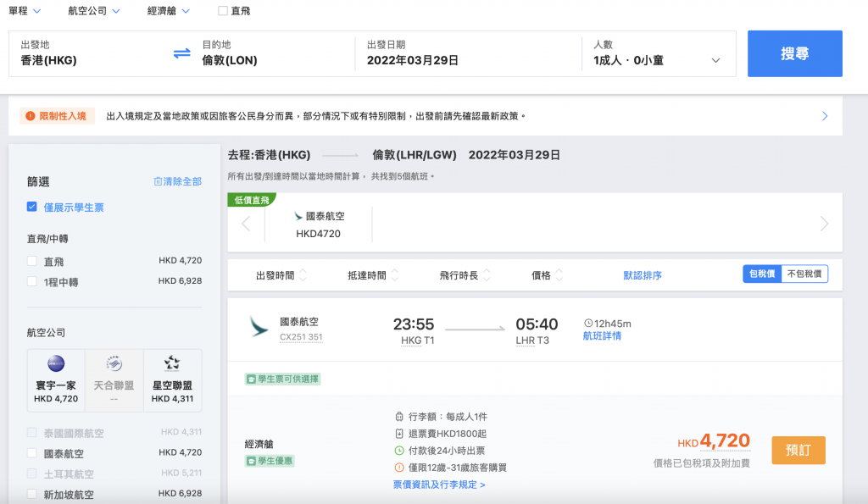Uncheck the 僅展示學生票 checkbox
868x504 pixels.
pyautogui.click(x=32, y=207)
